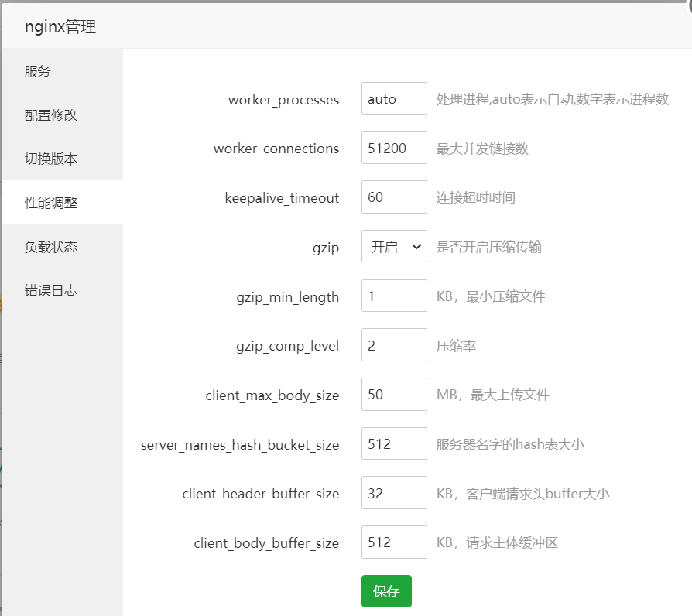Screen dimensions: 692x616
Task: Click the worker_connections label text
Action: 276,149
